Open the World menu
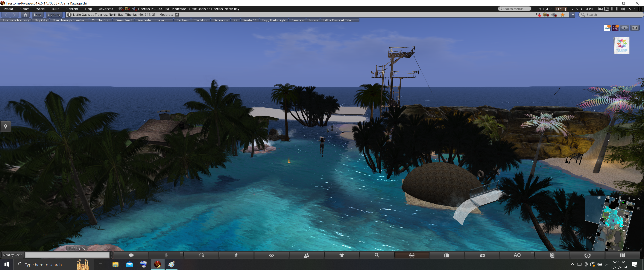This screenshot has height=270, width=644. pyautogui.click(x=40, y=9)
